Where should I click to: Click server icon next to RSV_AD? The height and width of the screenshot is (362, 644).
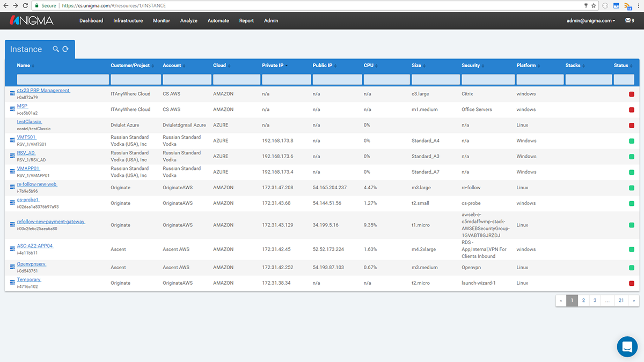[x=13, y=156]
